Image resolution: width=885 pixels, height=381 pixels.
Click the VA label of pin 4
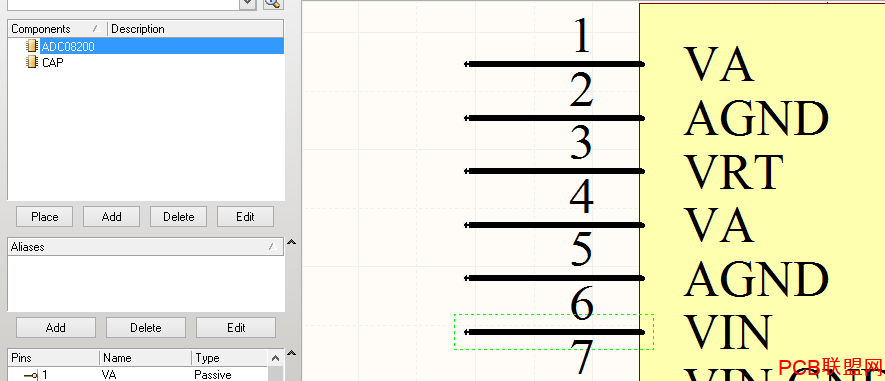click(718, 225)
